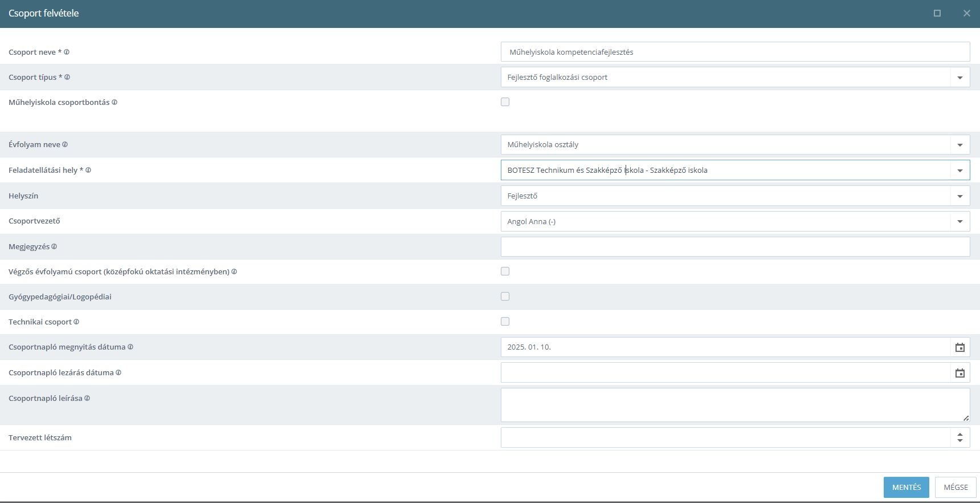The height and width of the screenshot is (503, 980).
Task: Click into the Megjegyzés input field
Action: 735,246
